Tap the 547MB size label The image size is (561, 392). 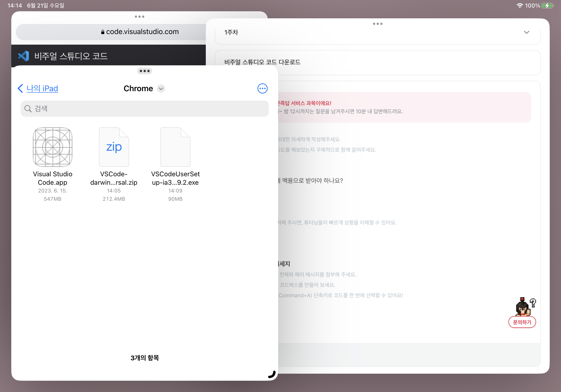53,199
